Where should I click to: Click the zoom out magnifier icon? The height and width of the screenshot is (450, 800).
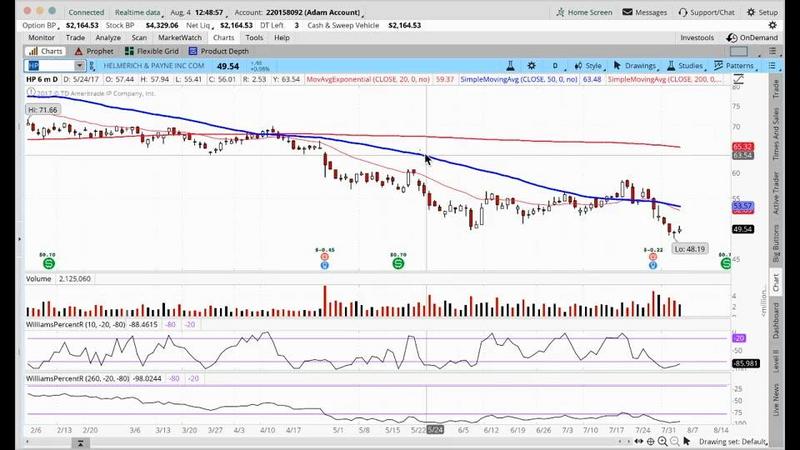[674, 441]
